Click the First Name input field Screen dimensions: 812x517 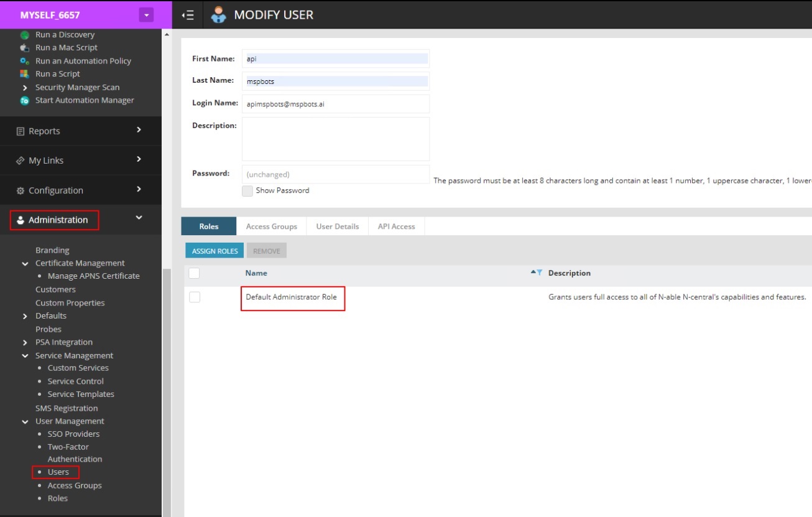pos(336,58)
